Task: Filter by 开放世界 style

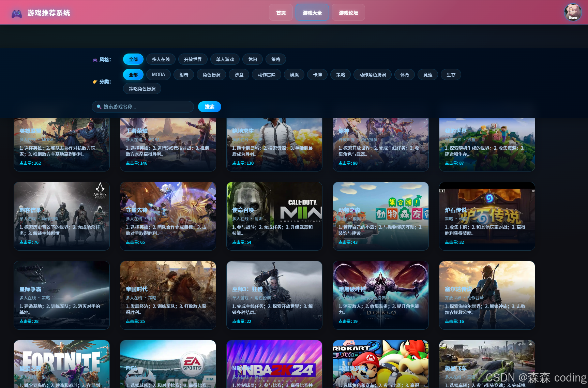Action: click(193, 59)
